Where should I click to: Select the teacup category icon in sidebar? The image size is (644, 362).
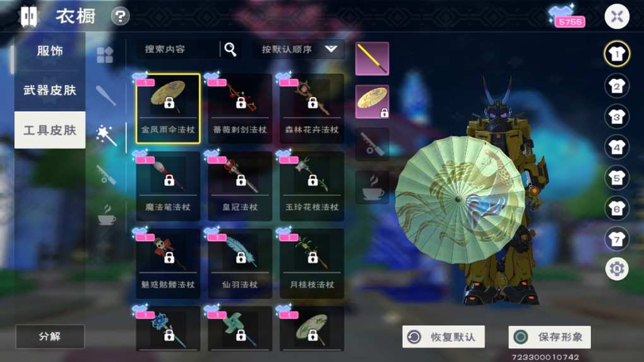point(106,215)
